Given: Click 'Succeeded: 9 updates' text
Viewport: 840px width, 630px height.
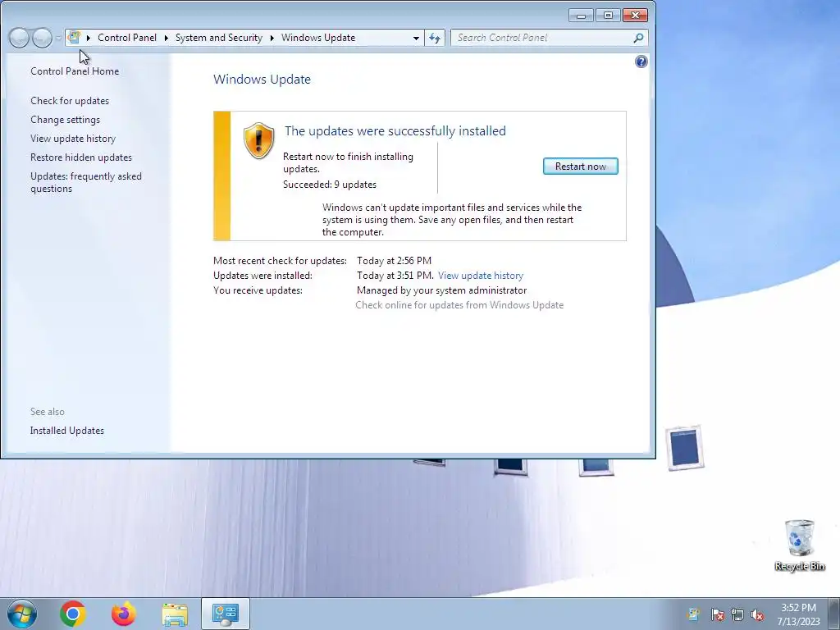Looking at the screenshot, I should click(330, 185).
